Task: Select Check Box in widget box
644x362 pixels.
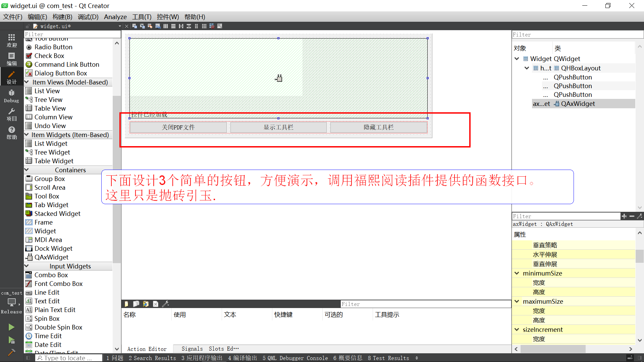Action: click(x=49, y=56)
